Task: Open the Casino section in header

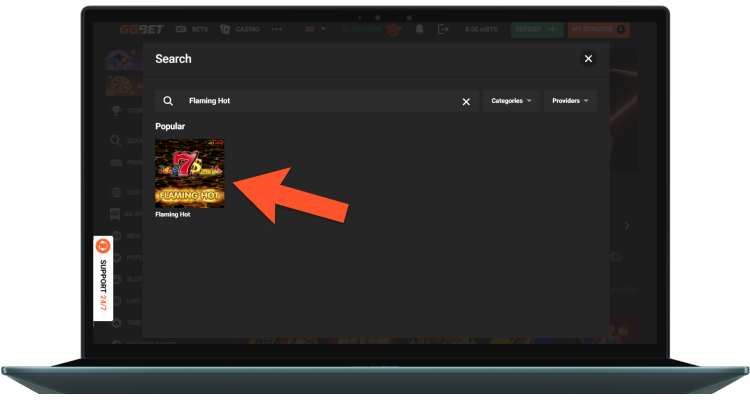Action: 239,30
